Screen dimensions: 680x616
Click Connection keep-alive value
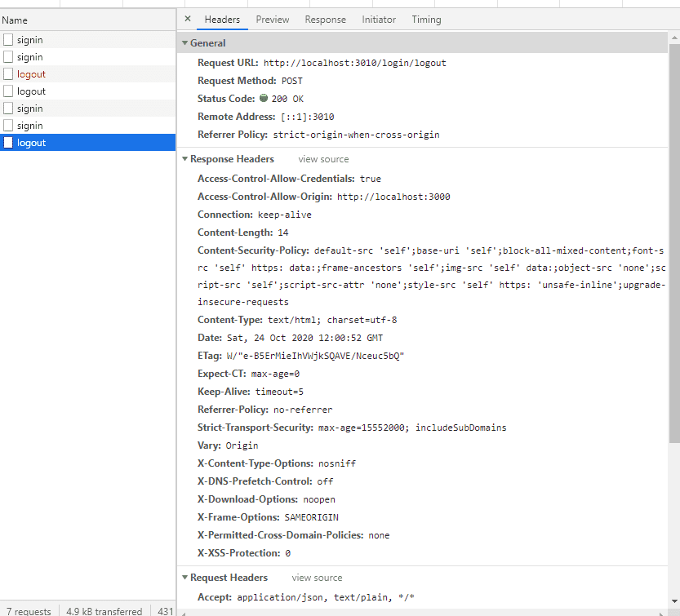click(x=284, y=215)
